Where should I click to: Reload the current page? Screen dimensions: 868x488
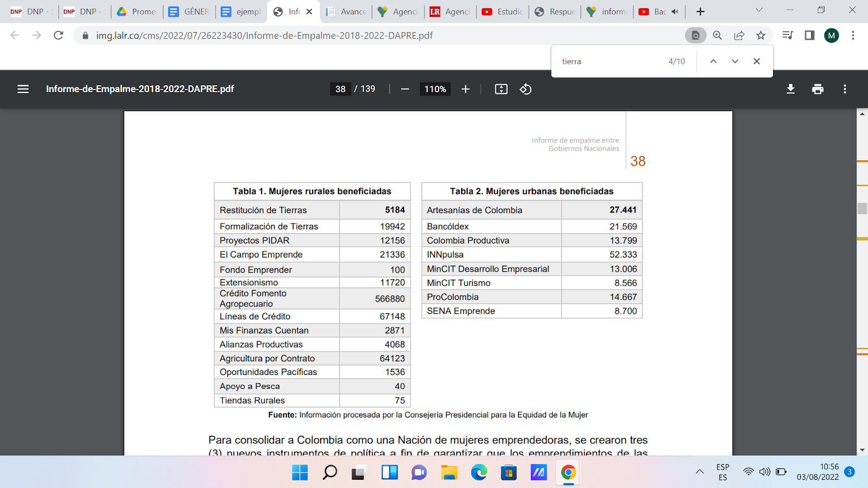coord(59,35)
